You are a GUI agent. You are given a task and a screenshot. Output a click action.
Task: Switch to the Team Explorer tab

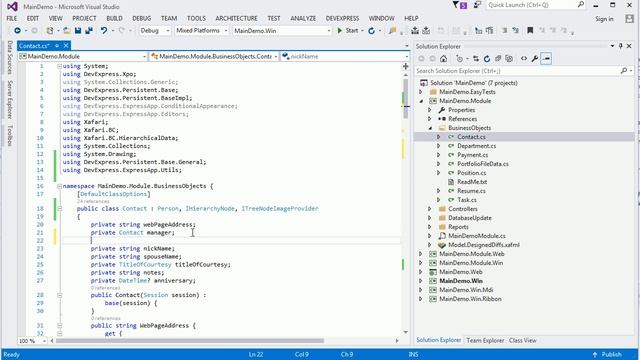click(x=485, y=340)
